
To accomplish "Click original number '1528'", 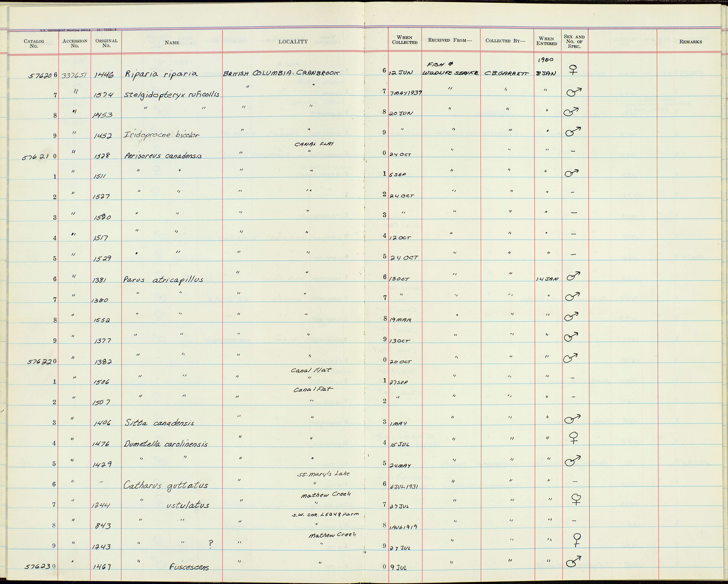I will [x=103, y=156].
